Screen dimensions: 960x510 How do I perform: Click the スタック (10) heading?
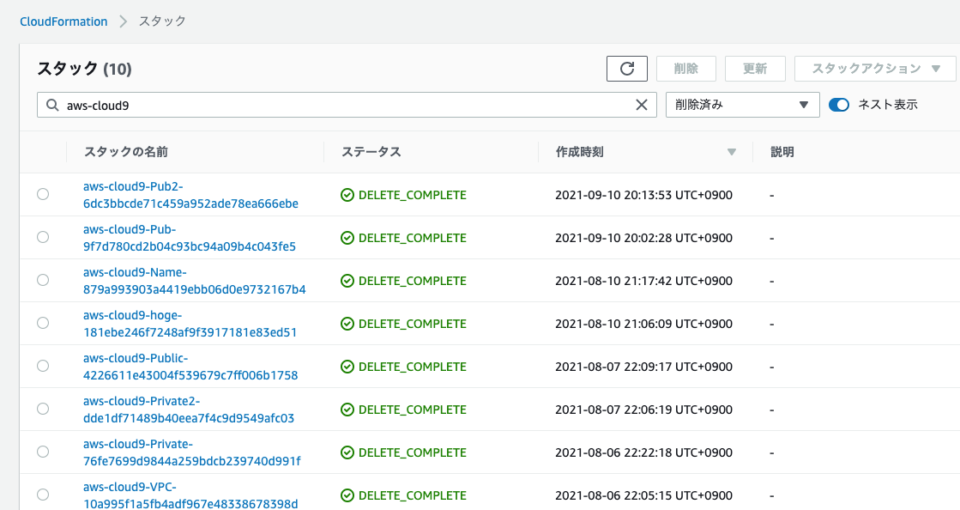tap(84, 69)
